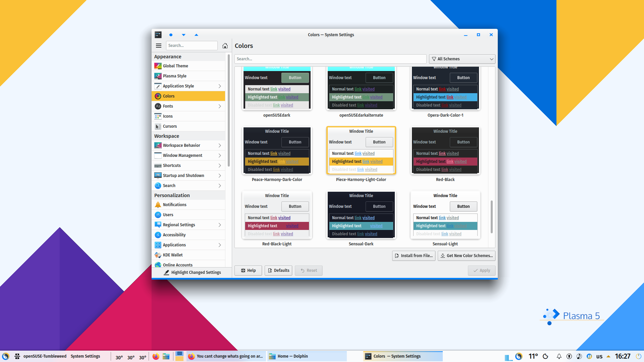Image resolution: width=644 pixels, height=362 pixels.
Task: Click the show desktop icon at taskbar end
Action: tap(639, 356)
